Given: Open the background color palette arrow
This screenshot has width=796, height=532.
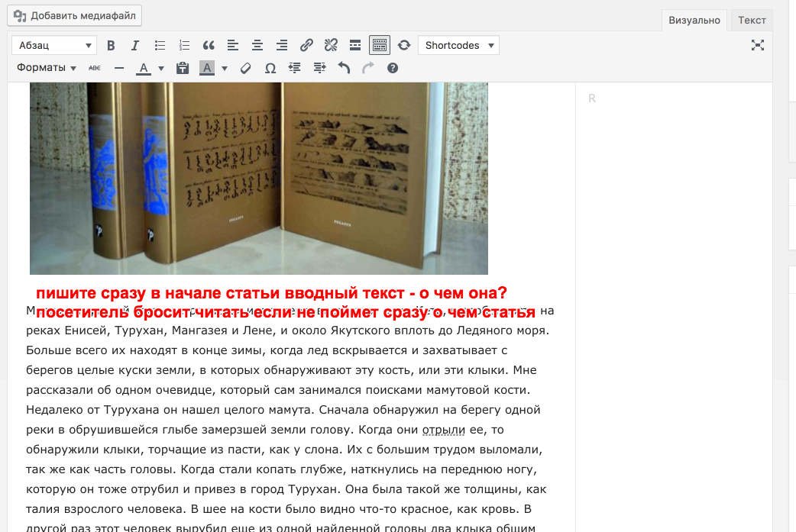Looking at the screenshot, I should pyautogui.click(x=225, y=68).
